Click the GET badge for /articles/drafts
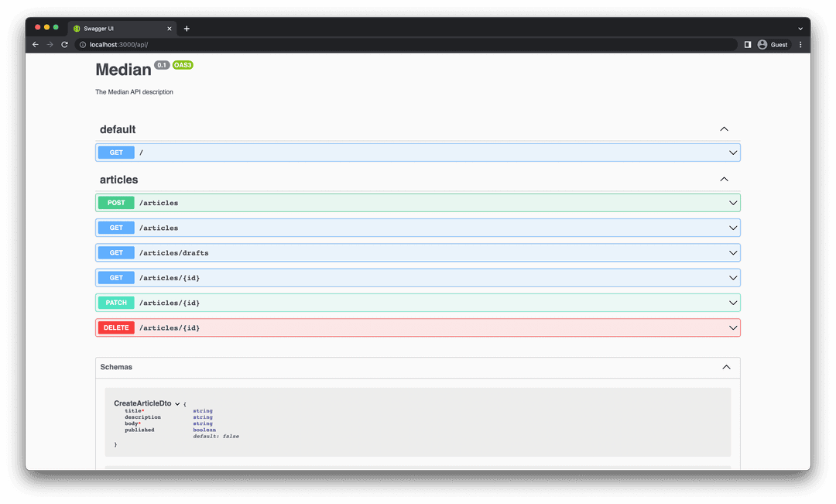Viewport: 836px width, 504px height. (115, 252)
